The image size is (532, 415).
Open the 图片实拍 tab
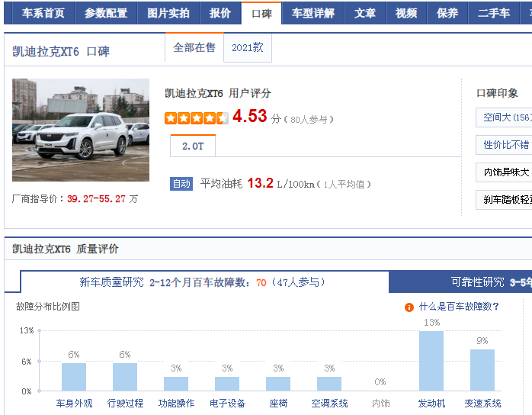point(168,14)
